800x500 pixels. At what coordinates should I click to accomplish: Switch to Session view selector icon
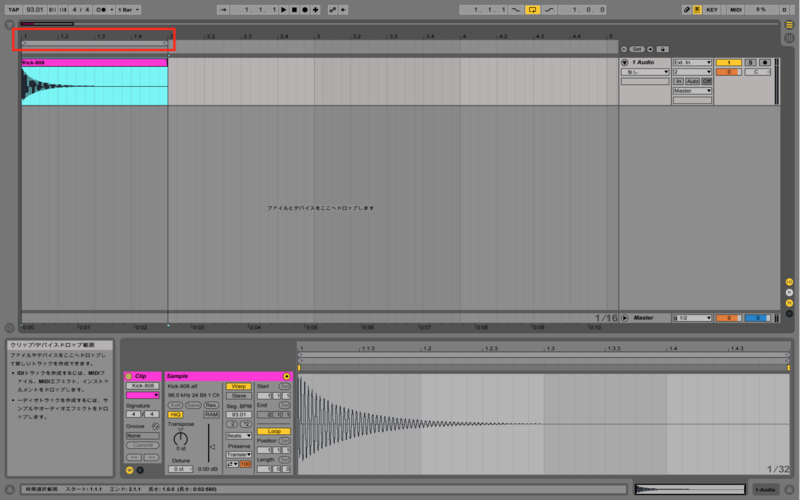pos(789,38)
